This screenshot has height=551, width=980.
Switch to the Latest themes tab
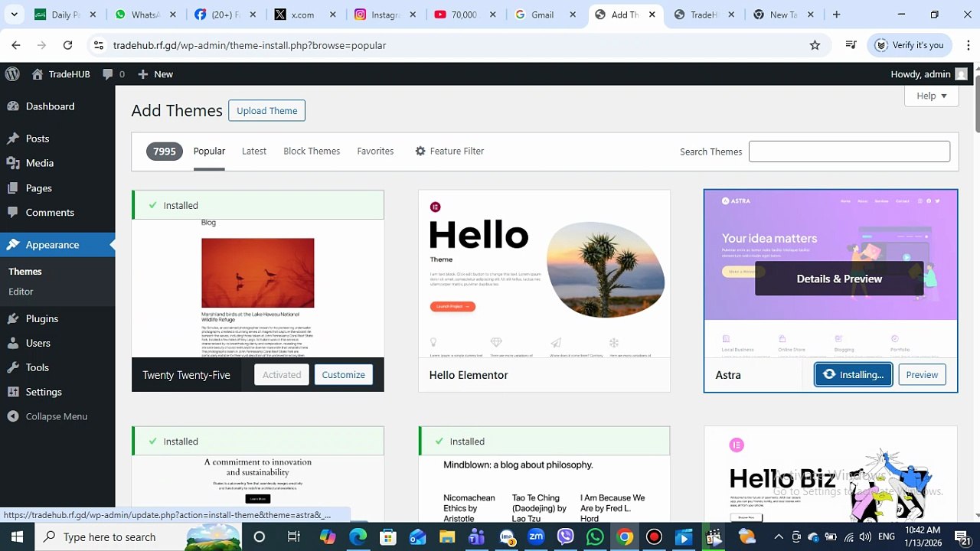(x=254, y=152)
